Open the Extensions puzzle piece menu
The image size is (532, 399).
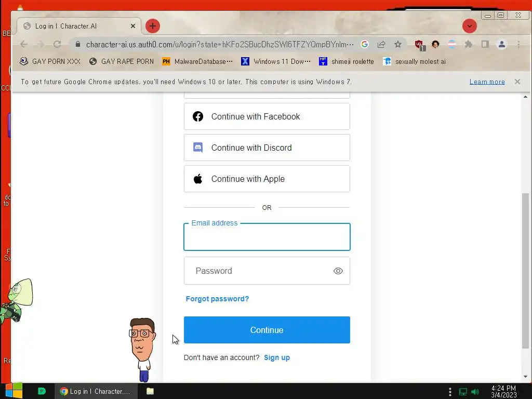469,44
